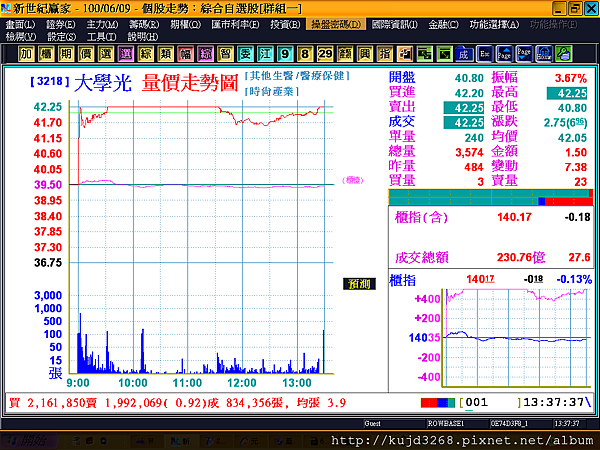The width and height of the screenshot is (600, 450).
Task: Open the 智 toolbar icon
Action: [225, 54]
